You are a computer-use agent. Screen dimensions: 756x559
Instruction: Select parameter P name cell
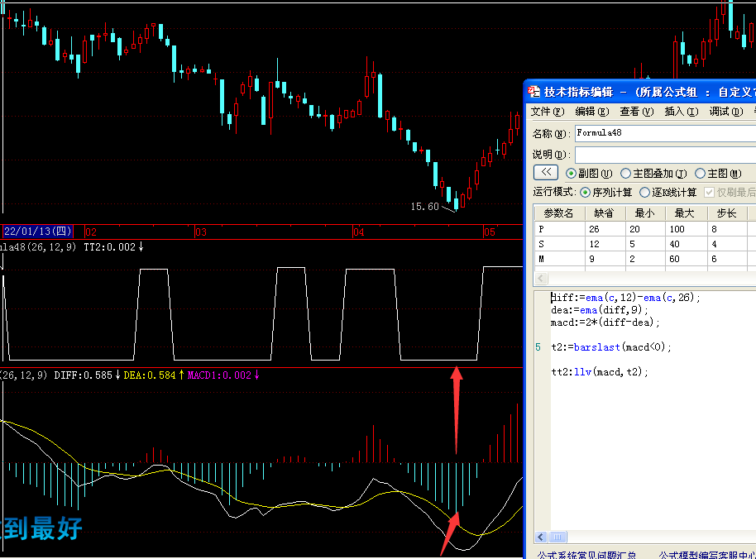point(559,229)
